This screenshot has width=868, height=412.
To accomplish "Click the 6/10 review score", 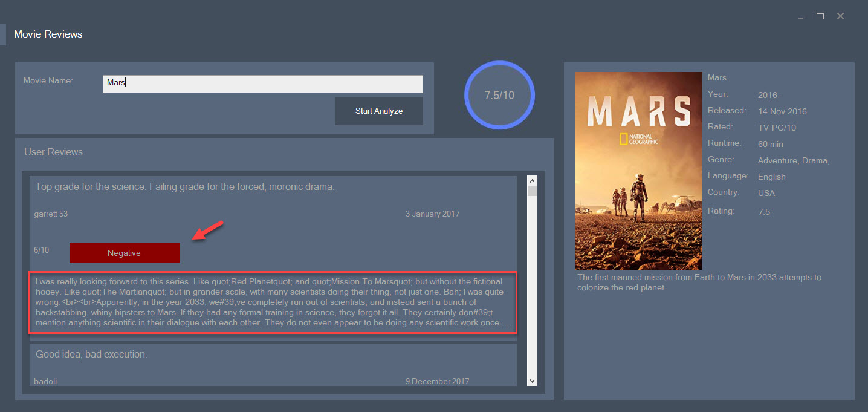I will (42, 250).
